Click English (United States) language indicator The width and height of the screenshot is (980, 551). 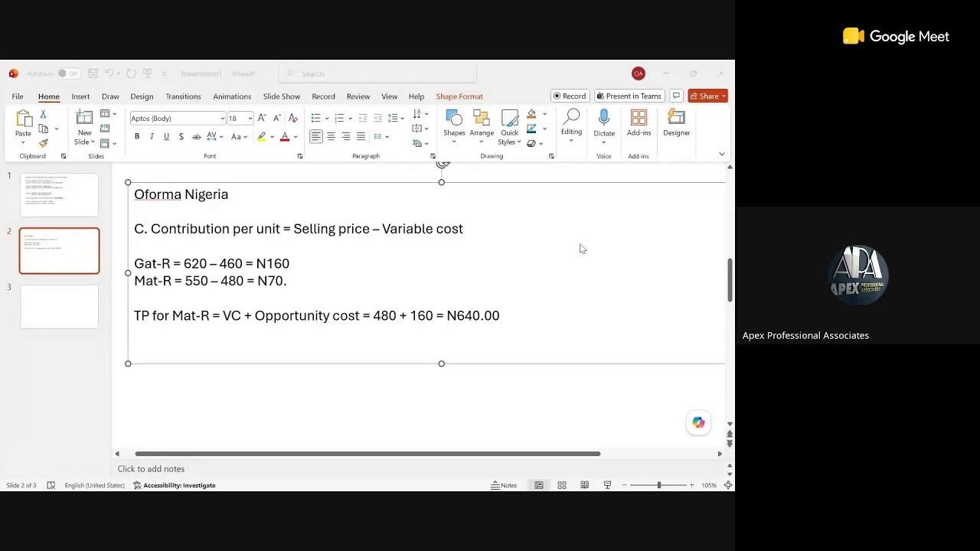click(x=94, y=485)
